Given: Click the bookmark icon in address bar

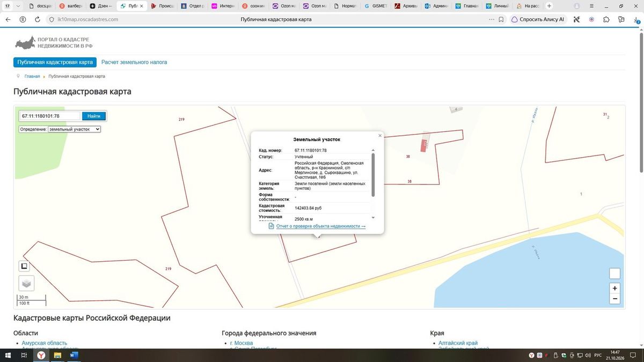Looking at the screenshot, I should click(x=501, y=19).
